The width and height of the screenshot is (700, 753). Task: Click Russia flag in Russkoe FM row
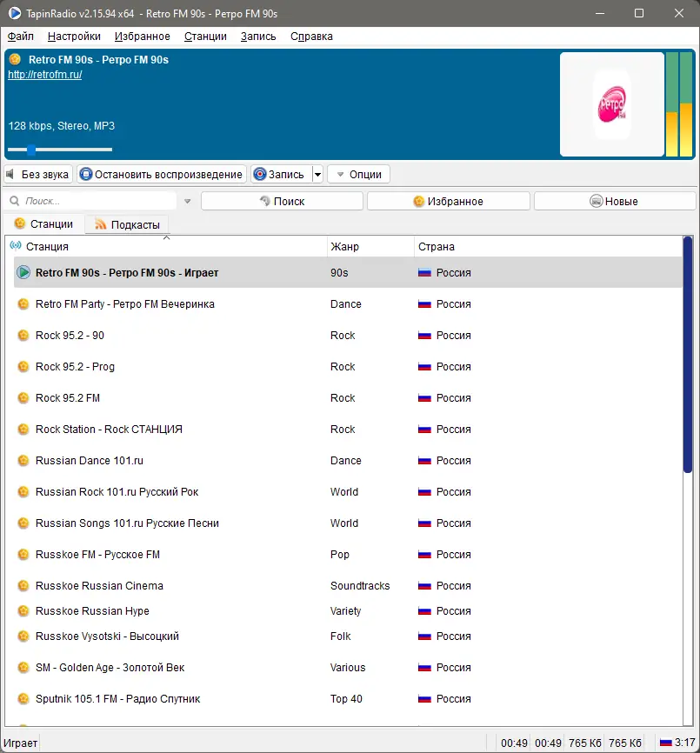(424, 555)
